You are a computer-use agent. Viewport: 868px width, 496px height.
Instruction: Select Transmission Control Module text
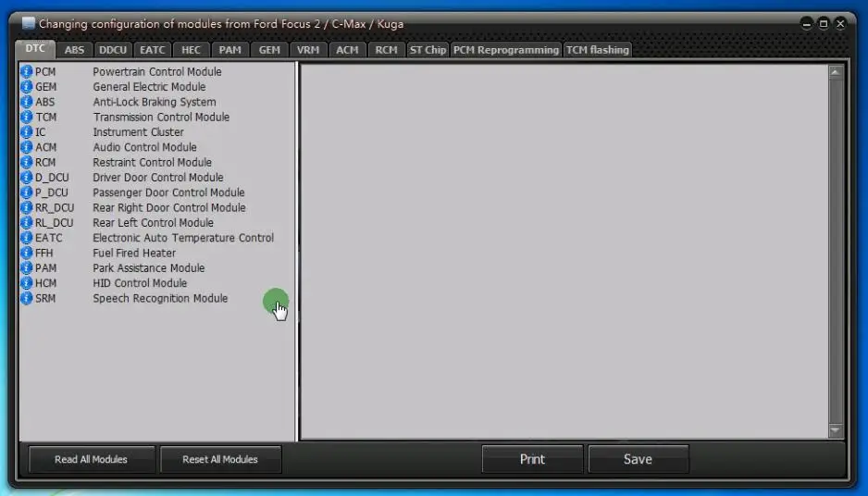tap(161, 117)
